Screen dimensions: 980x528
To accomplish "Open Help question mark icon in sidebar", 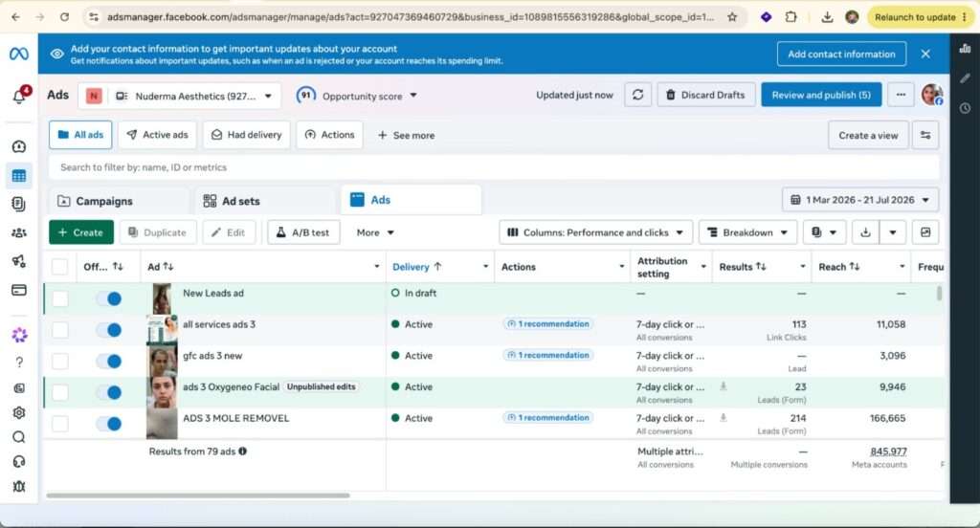I will coord(19,362).
